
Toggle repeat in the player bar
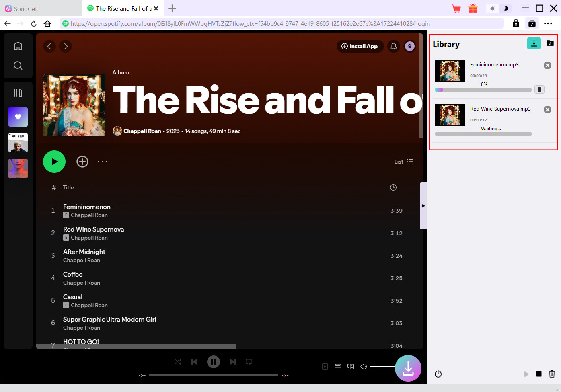[249, 362]
